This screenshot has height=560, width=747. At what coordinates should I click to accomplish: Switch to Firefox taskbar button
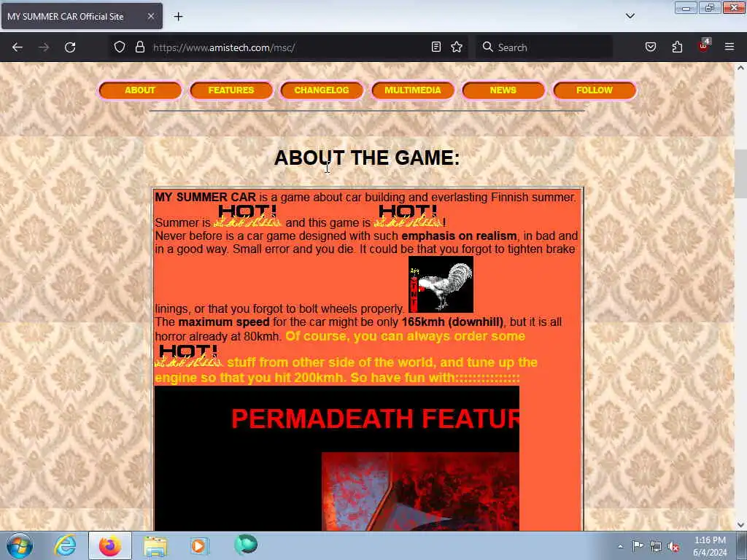[110, 545]
